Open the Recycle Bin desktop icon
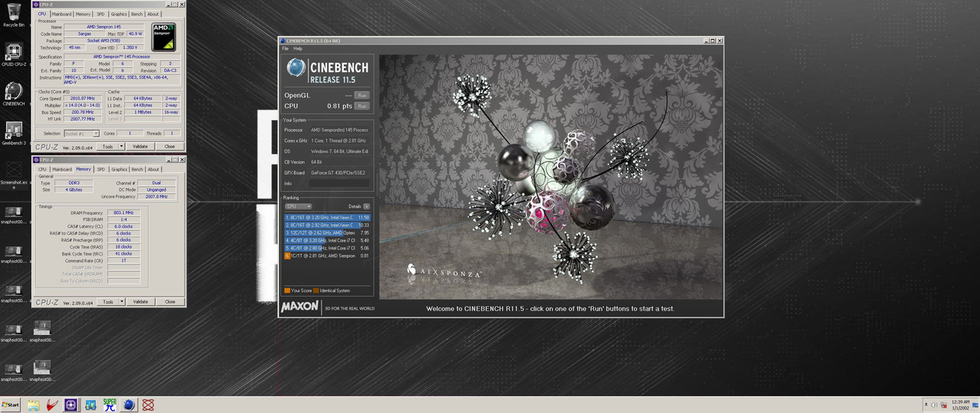The height and width of the screenshot is (413, 980). (x=13, y=15)
